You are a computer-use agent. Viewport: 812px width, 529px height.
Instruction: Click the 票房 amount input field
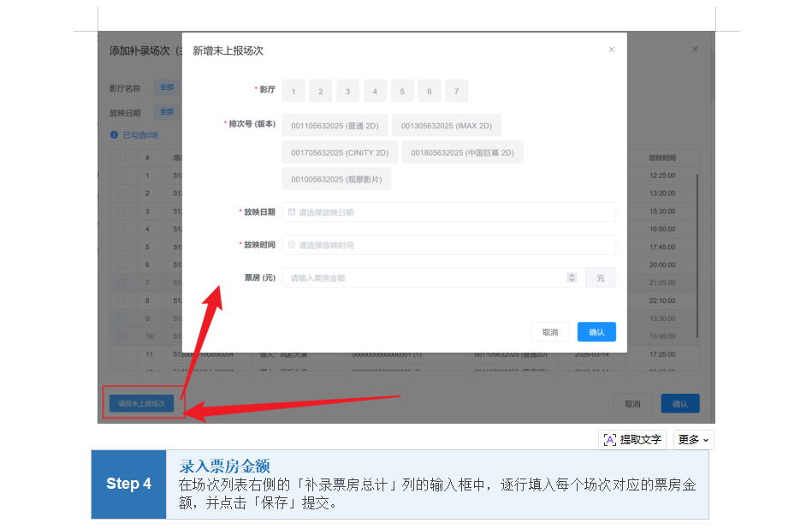pos(424,278)
